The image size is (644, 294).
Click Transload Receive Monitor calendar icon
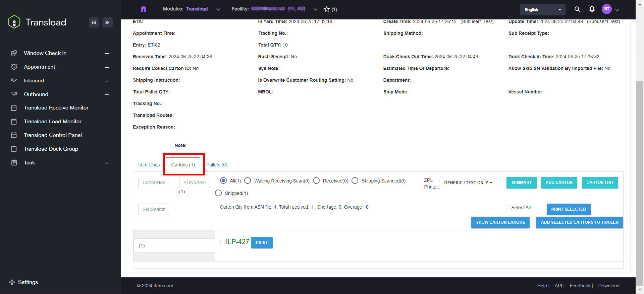tap(14, 108)
